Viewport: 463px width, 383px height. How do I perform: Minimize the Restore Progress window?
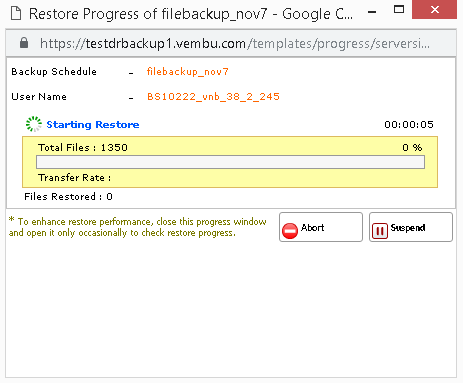[x=372, y=12]
